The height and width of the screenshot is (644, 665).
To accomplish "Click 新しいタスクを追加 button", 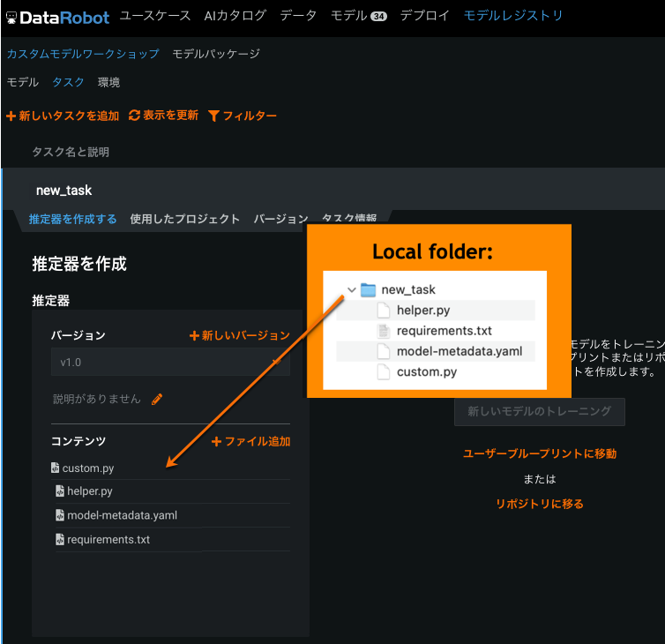I will (x=62, y=116).
